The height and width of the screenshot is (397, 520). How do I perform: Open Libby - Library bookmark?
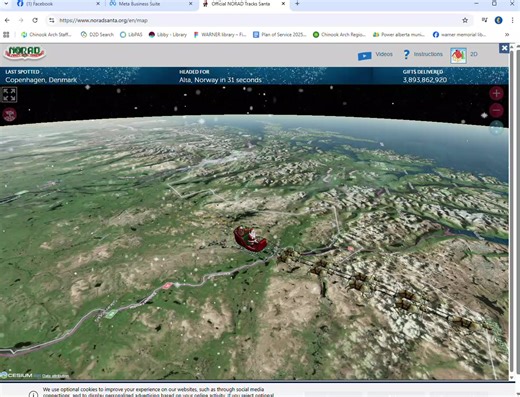(x=168, y=35)
